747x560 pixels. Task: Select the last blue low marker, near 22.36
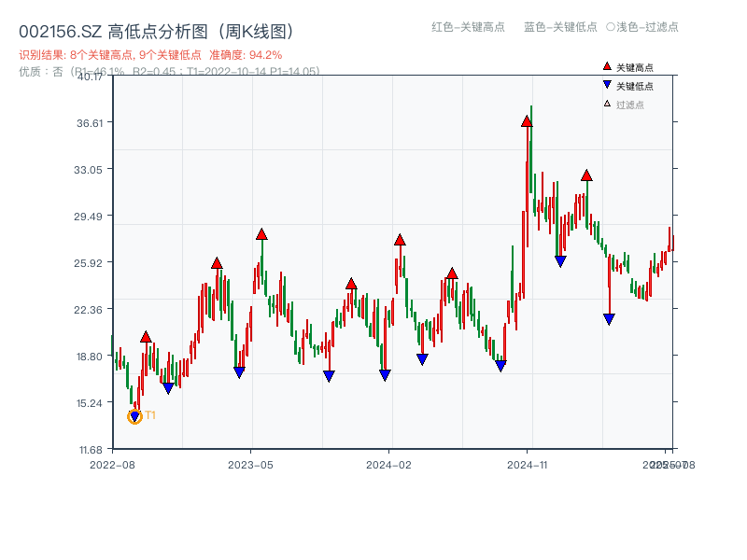(x=609, y=319)
